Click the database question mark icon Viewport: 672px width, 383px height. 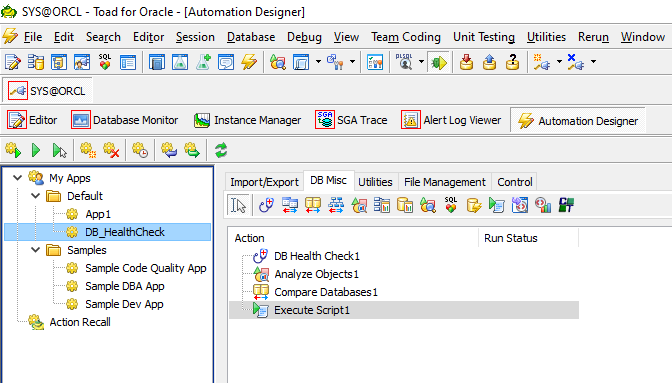point(513,62)
